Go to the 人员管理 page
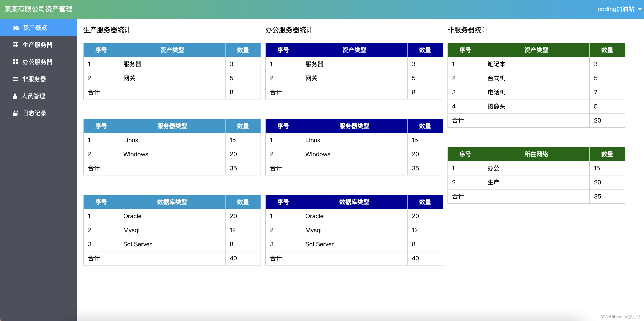Viewport: 644px width, 321px height. (33, 96)
